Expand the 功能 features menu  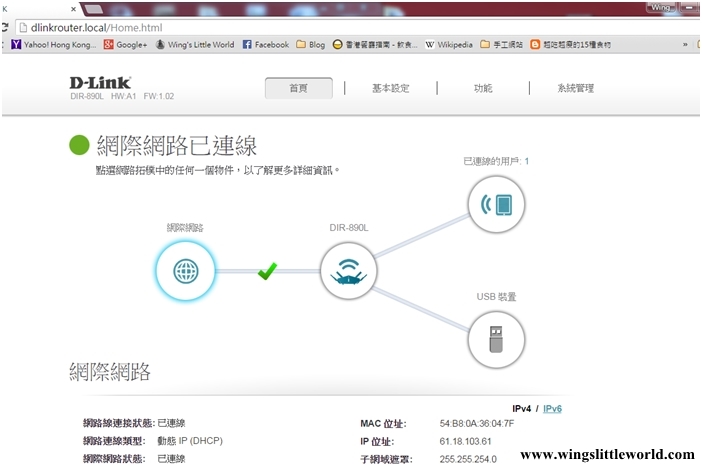(483, 88)
